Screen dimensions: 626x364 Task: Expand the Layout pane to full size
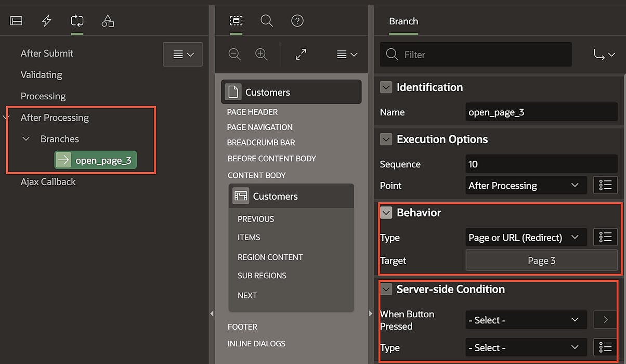click(300, 54)
